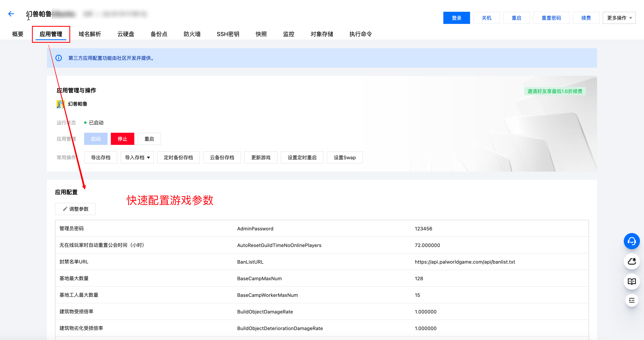
Task: Expand the 更多操作 dropdown
Action: point(619,18)
